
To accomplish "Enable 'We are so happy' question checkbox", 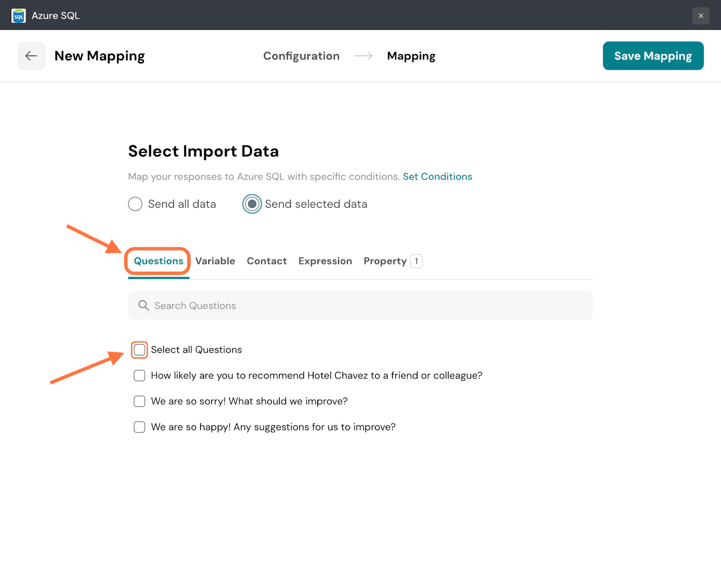I will tap(140, 427).
